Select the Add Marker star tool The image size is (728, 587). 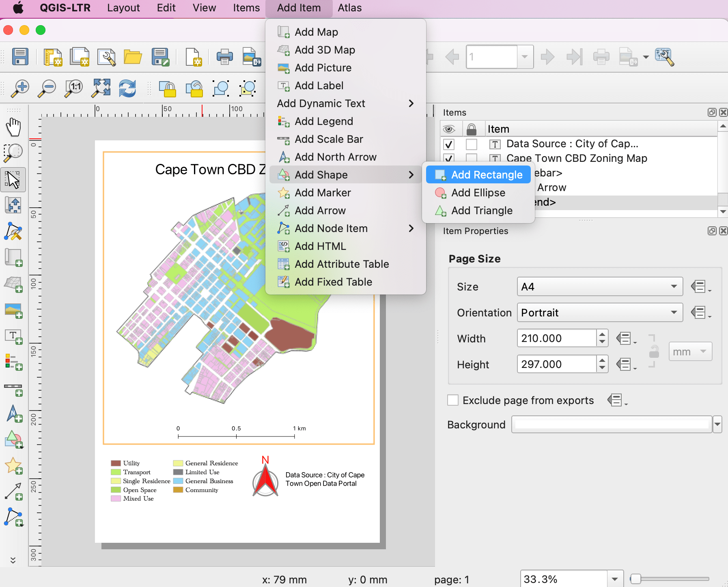coord(13,465)
